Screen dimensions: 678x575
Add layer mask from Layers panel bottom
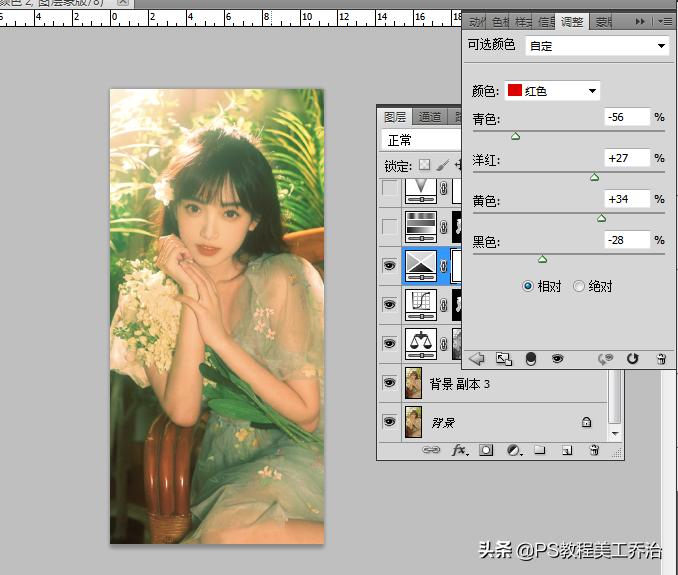[486, 450]
